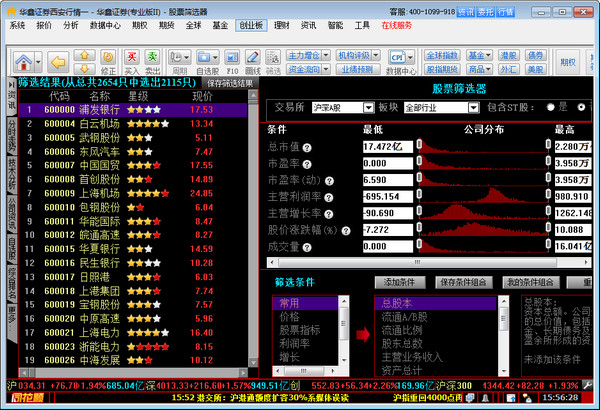Click the stacked windows icon in status bar

click(x=470, y=398)
